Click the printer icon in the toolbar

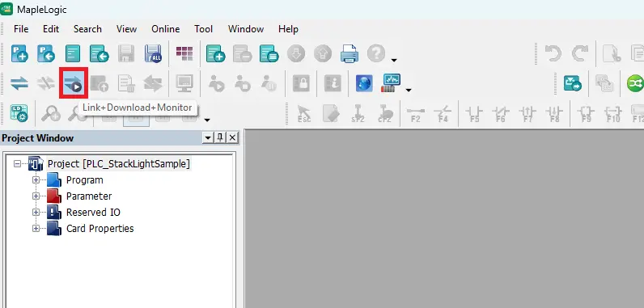(x=350, y=53)
